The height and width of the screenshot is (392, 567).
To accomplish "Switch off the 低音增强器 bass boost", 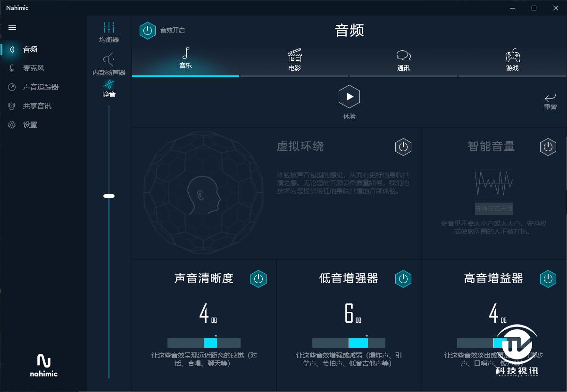I will click(403, 278).
